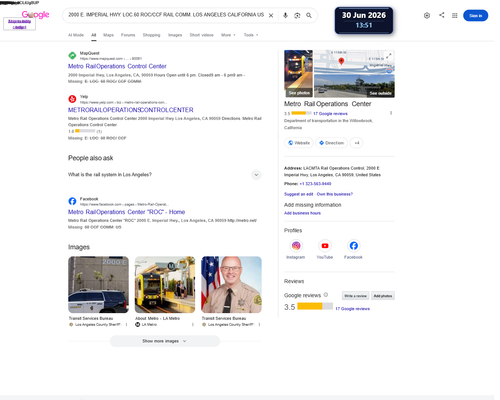500x400 pixels.
Task: Click the red map pin marker
Action: coord(341,61)
